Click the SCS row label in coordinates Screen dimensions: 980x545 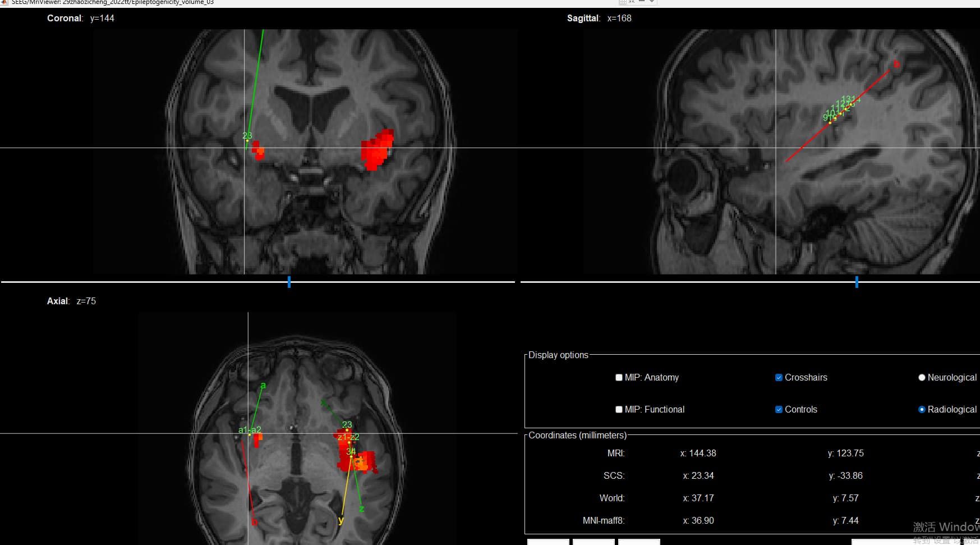[x=614, y=476]
